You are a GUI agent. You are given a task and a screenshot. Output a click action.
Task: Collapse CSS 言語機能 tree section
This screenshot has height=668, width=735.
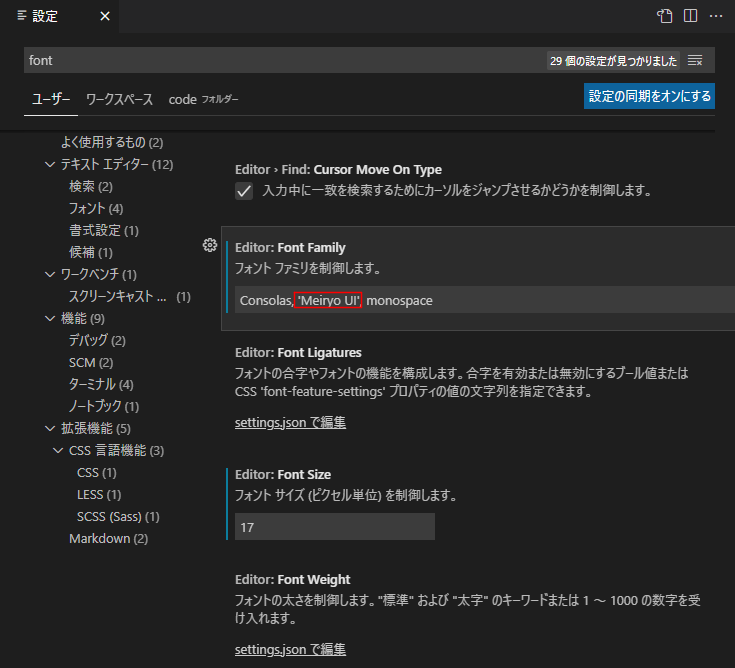click(58, 450)
